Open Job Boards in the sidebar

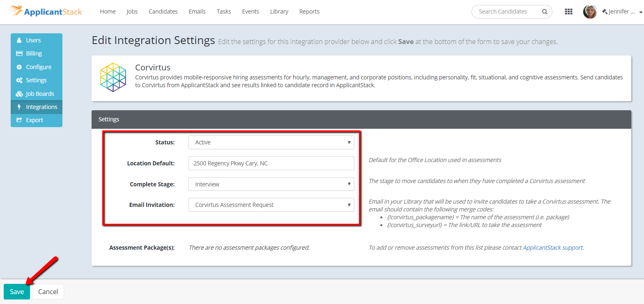pyautogui.click(x=40, y=94)
